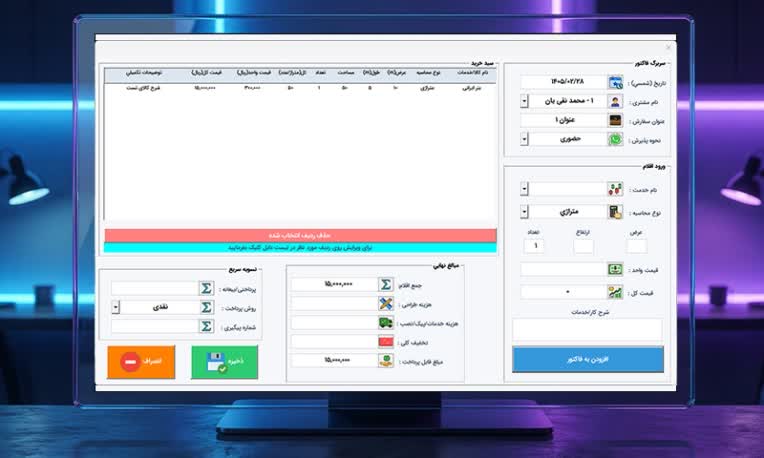The height and width of the screenshot is (458, 764).
Task: Click the quantity (تعداد) box showing 1
Action: click(x=534, y=246)
